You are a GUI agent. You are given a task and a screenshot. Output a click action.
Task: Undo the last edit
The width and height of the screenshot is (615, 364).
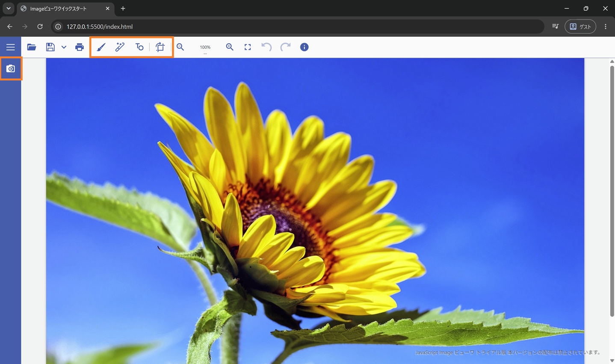[x=266, y=47]
